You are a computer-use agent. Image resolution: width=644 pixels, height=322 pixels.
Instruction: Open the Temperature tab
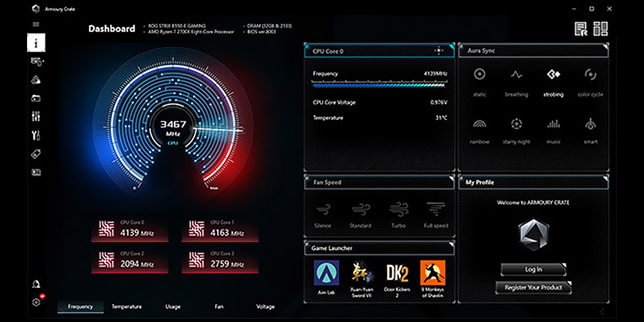click(x=126, y=307)
